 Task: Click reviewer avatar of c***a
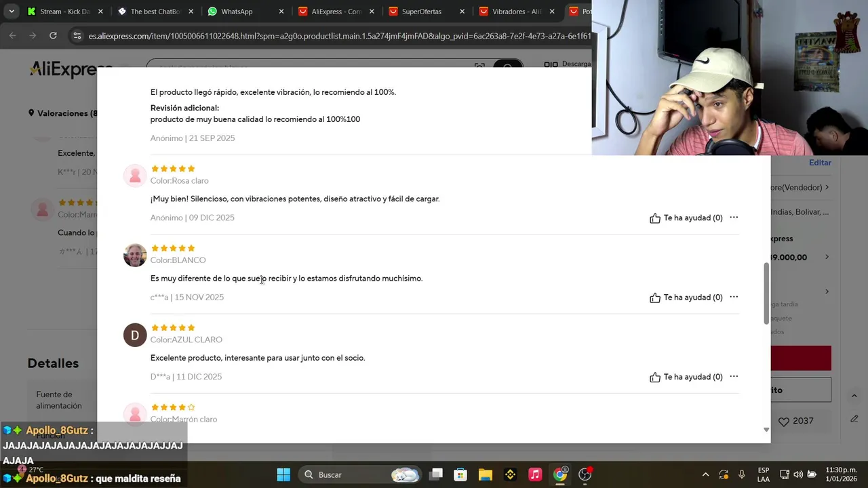[x=135, y=256]
